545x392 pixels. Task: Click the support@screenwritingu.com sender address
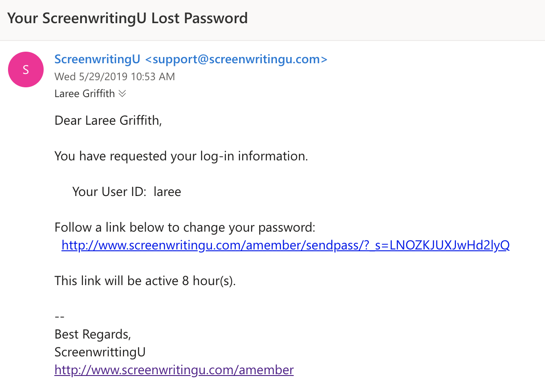[x=236, y=59]
